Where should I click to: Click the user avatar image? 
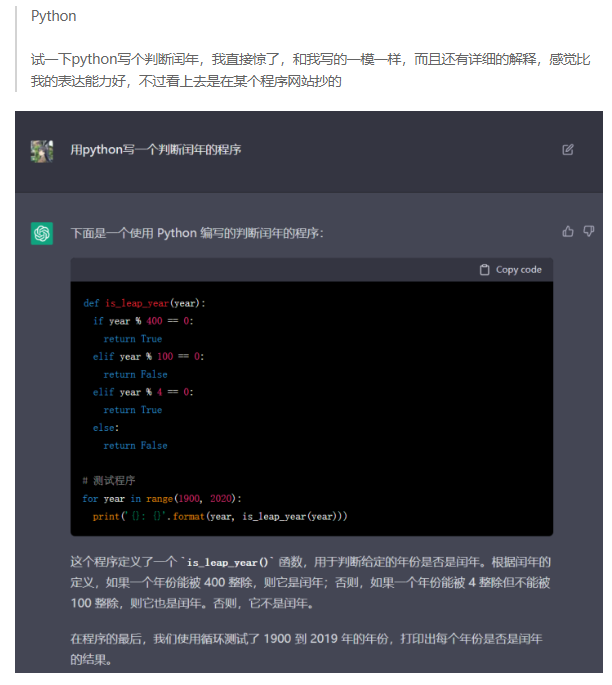42,150
